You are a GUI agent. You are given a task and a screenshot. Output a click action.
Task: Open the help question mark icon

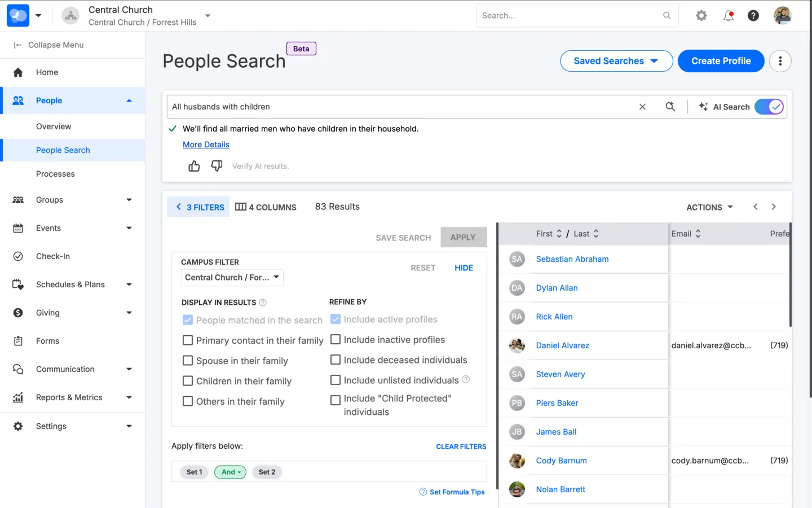[x=753, y=16]
